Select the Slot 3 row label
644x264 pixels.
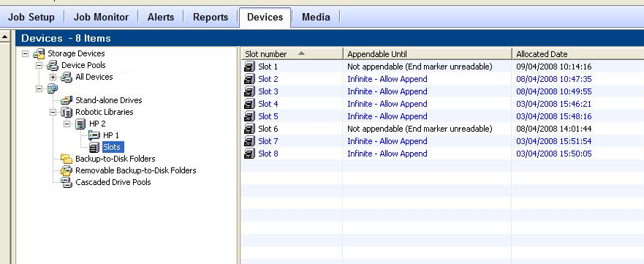tap(268, 91)
